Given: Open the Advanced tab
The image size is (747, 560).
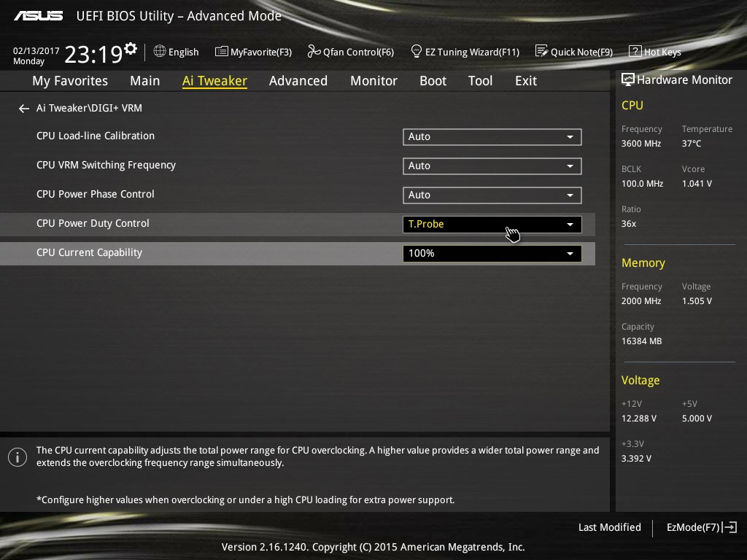Looking at the screenshot, I should pos(298,81).
